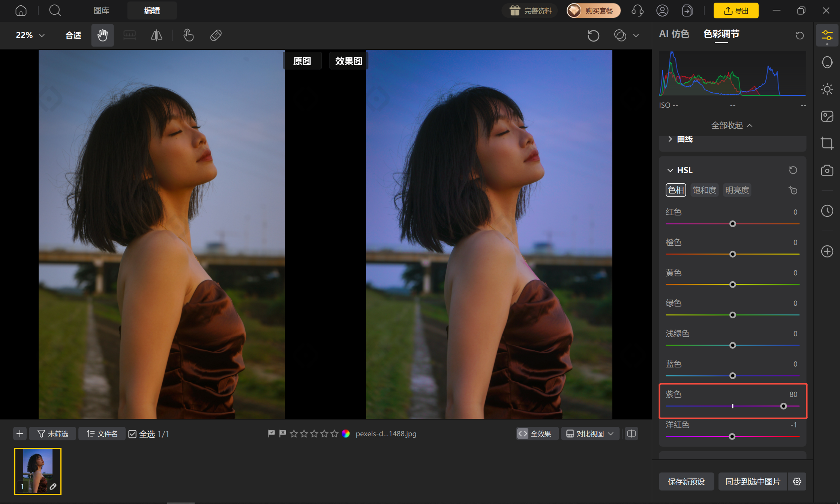The width and height of the screenshot is (840, 504).
Task: Click the 导出 export button
Action: [x=736, y=10]
